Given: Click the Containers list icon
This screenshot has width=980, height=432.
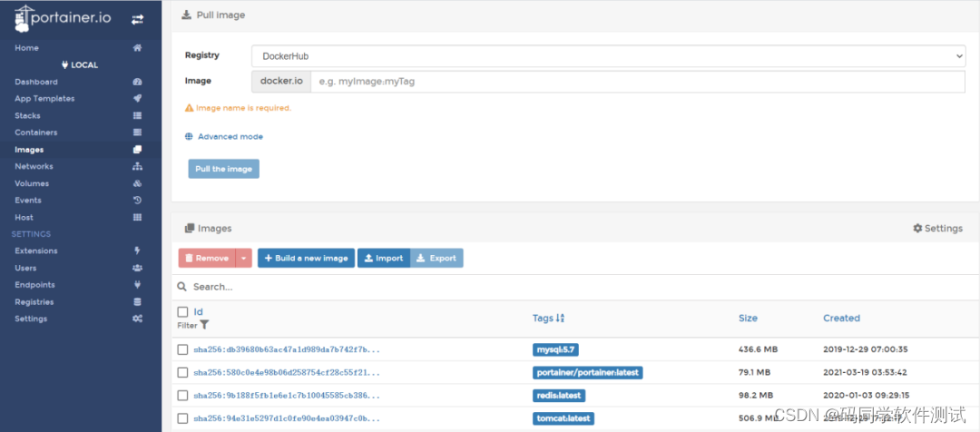Looking at the screenshot, I should [x=138, y=133].
